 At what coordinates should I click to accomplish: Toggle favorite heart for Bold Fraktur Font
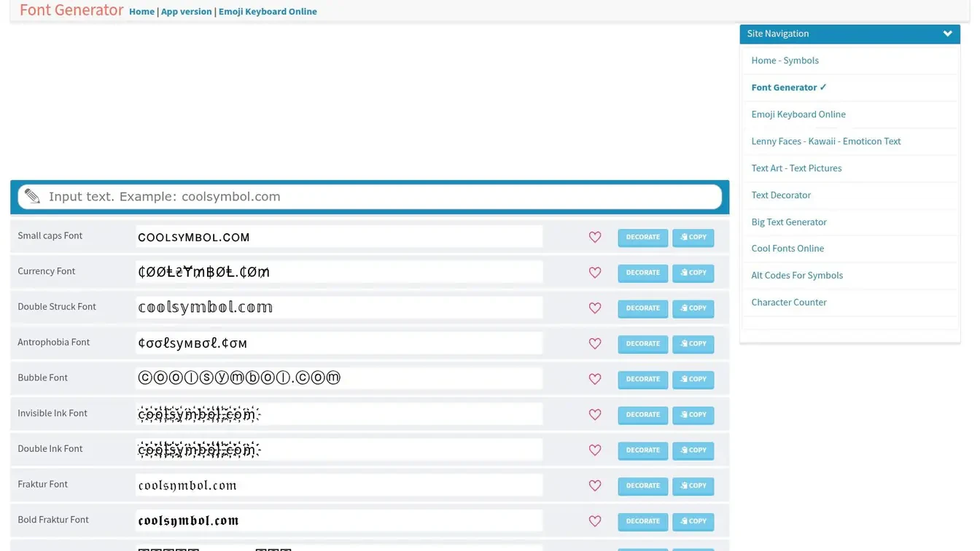595,521
